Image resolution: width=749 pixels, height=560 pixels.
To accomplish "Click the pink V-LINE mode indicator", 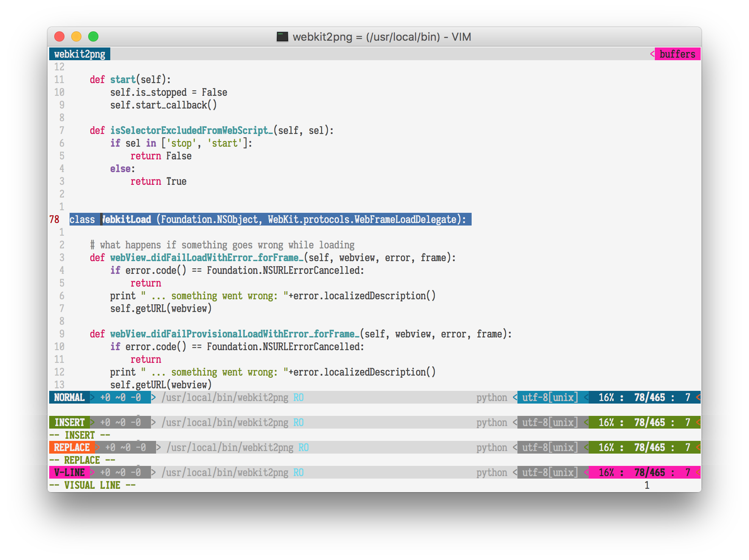I will tap(70, 472).
